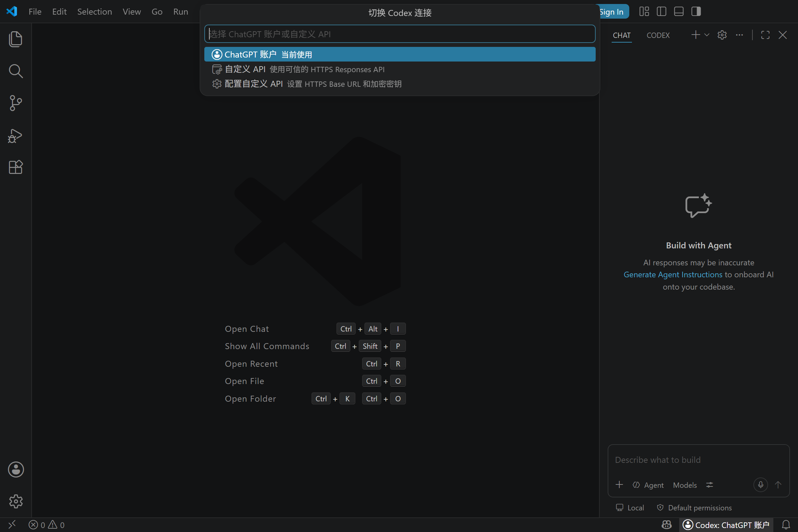Click the Open Chat shortcut entry
Screen dimensions: 798x532
click(x=247, y=329)
